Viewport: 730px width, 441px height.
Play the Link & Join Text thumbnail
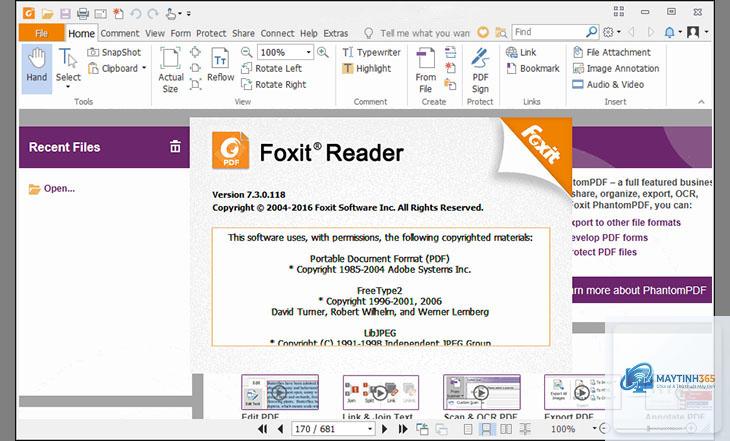tap(380, 393)
